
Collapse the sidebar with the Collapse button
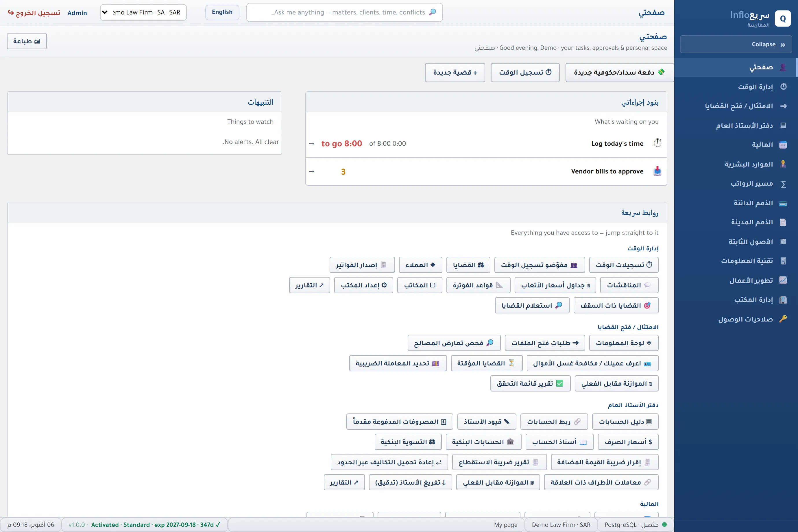tap(736, 45)
